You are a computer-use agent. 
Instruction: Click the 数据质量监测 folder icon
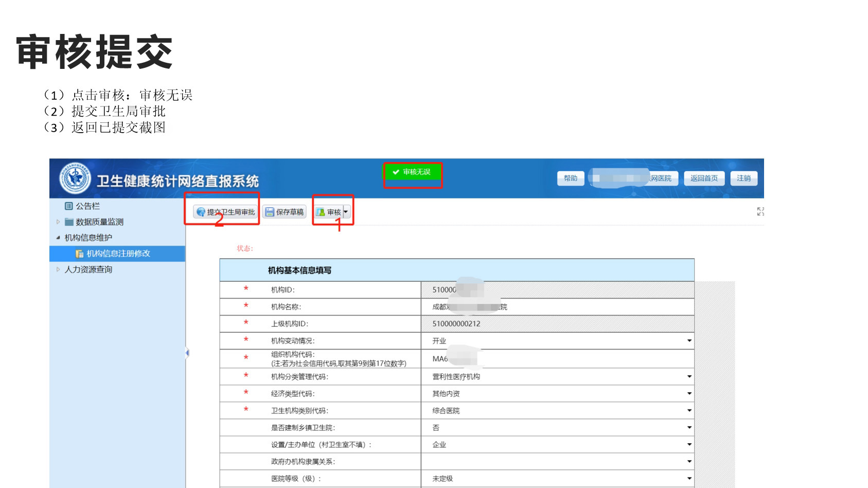coord(69,222)
